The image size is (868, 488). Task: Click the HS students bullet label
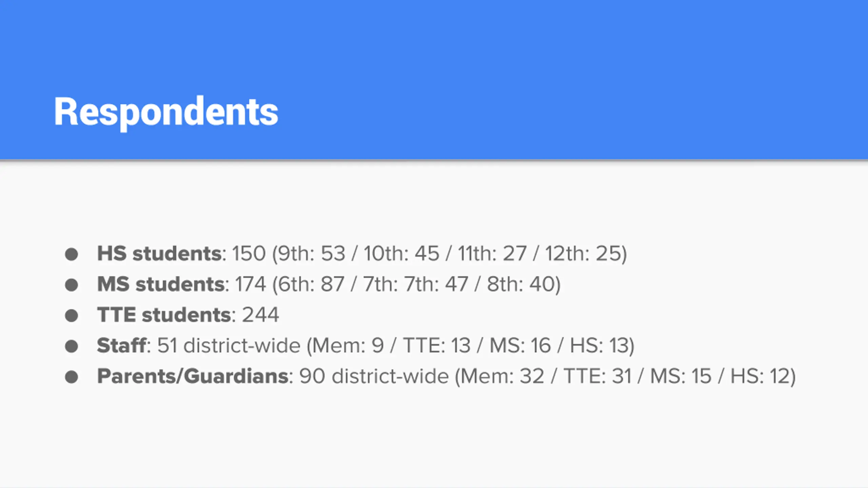(x=159, y=253)
